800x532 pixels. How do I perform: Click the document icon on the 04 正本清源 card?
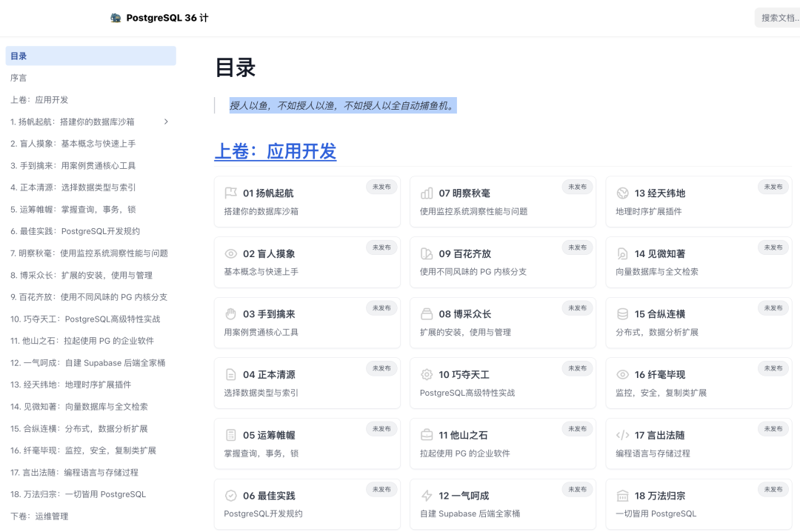(230, 375)
